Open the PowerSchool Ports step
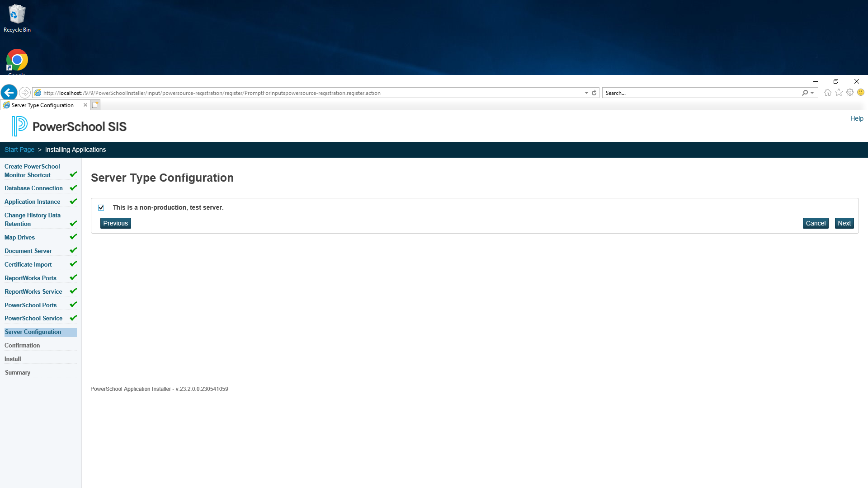The width and height of the screenshot is (868, 488). point(30,305)
